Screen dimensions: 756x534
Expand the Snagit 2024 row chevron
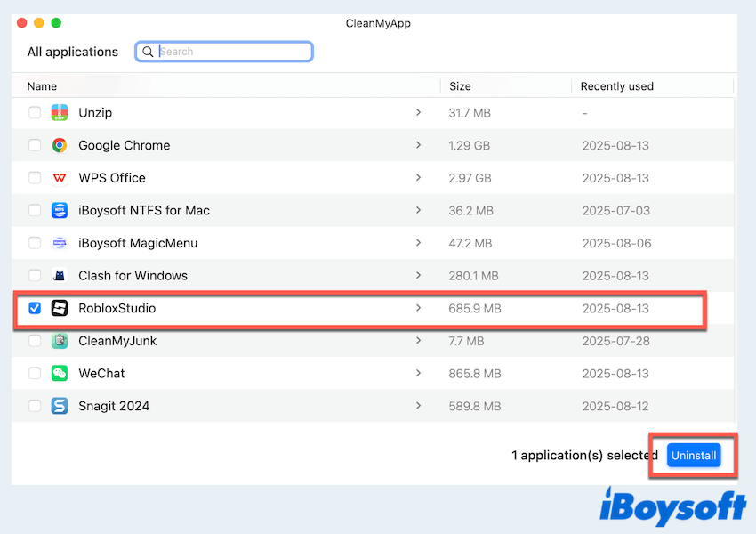coord(418,406)
